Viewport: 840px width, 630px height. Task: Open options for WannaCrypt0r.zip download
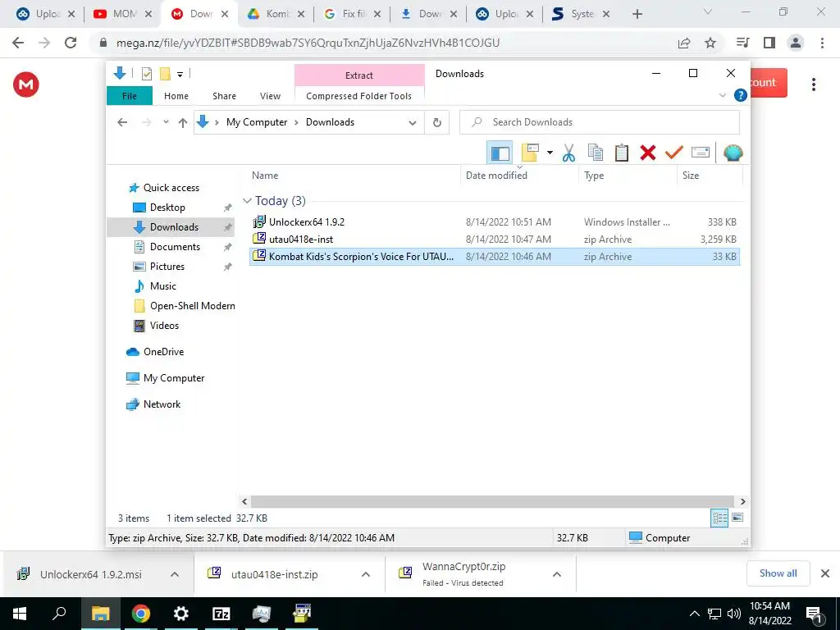[557, 574]
